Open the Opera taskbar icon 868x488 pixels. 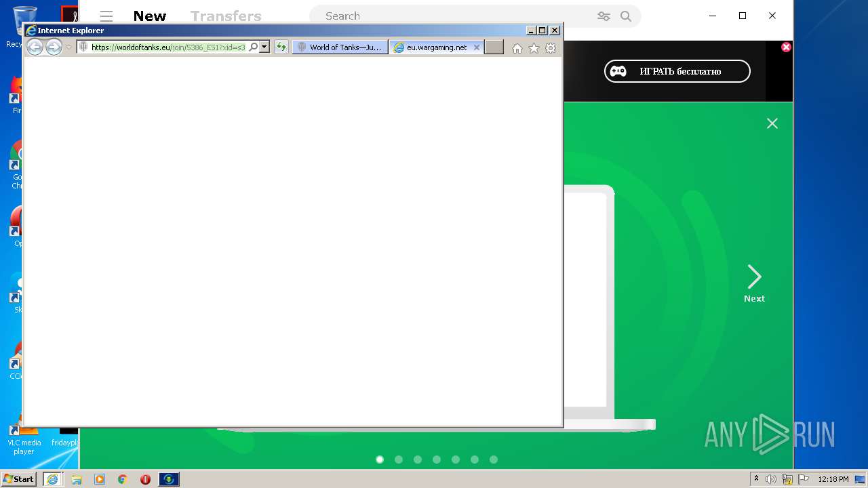tap(145, 479)
